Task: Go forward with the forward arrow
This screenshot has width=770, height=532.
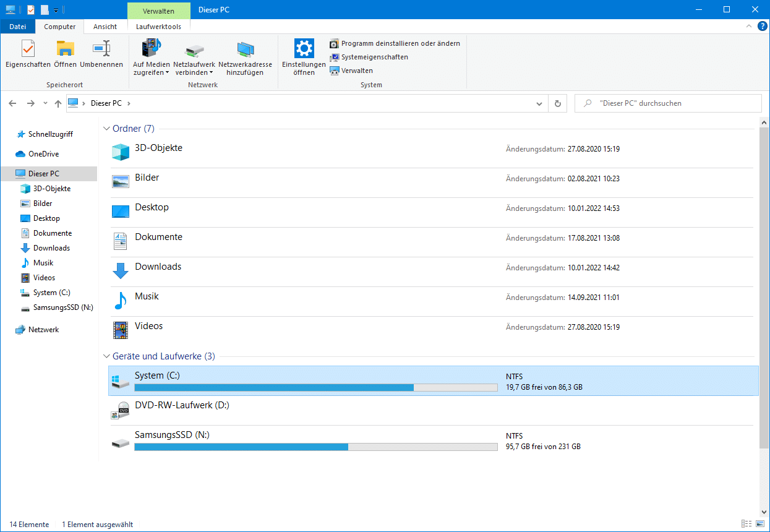Action: pyautogui.click(x=30, y=103)
